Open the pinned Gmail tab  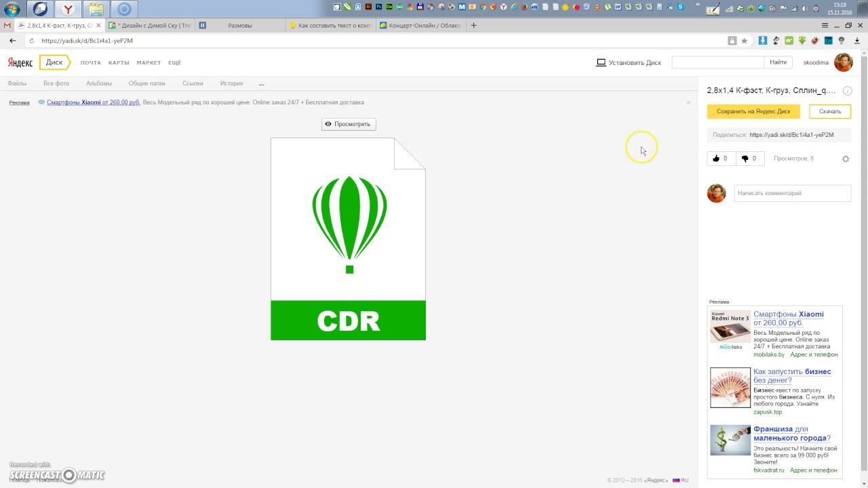point(7,25)
